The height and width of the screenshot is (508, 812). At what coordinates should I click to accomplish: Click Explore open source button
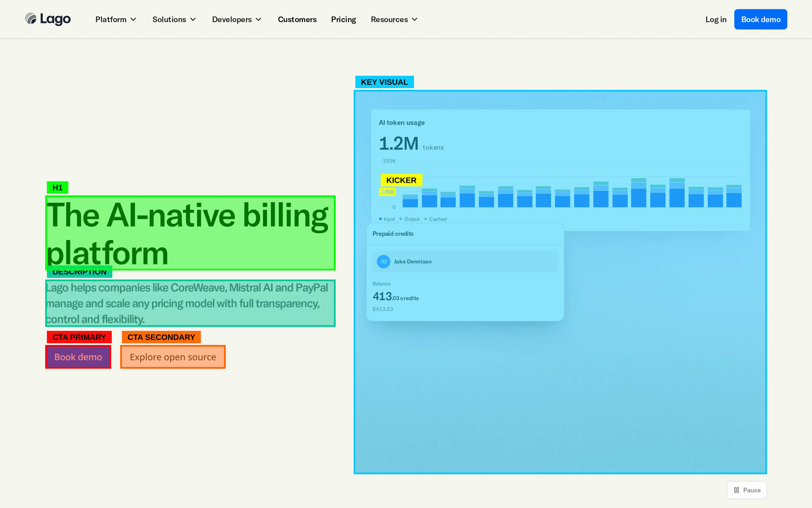click(173, 357)
